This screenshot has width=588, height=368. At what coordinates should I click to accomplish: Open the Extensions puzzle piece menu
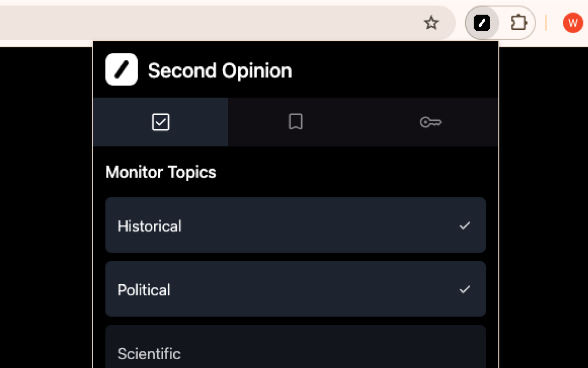(x=519, y=23)
